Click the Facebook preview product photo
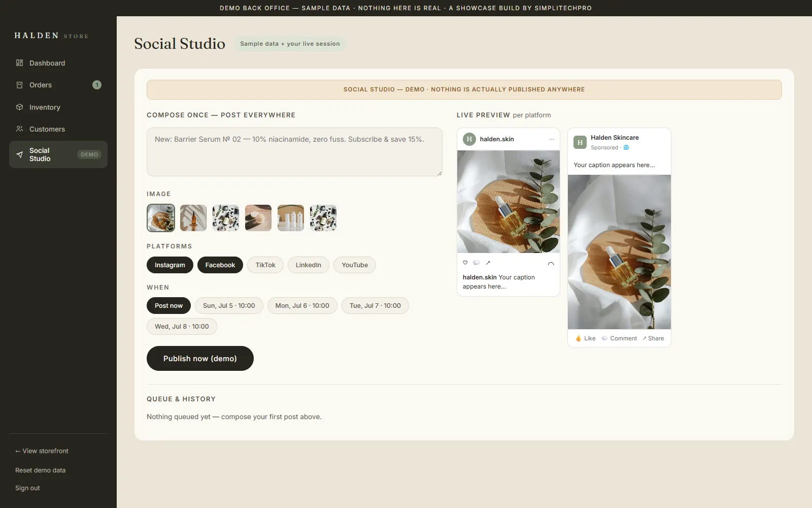Image resolution: width=812 pixels, height=508 pixels. [619, 252]
